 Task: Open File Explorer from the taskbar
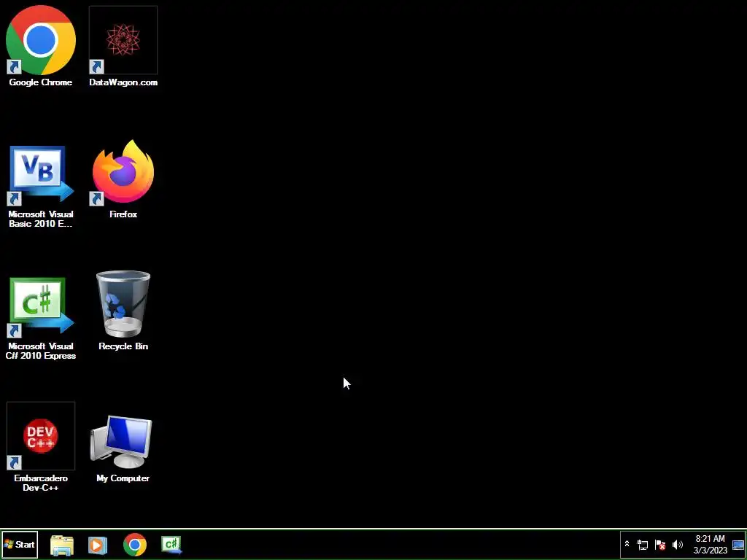62,545
